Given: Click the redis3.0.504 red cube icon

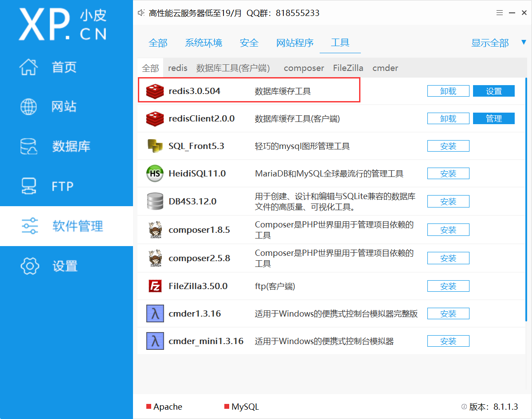Looking at the screenshot, I should (155, 91).
